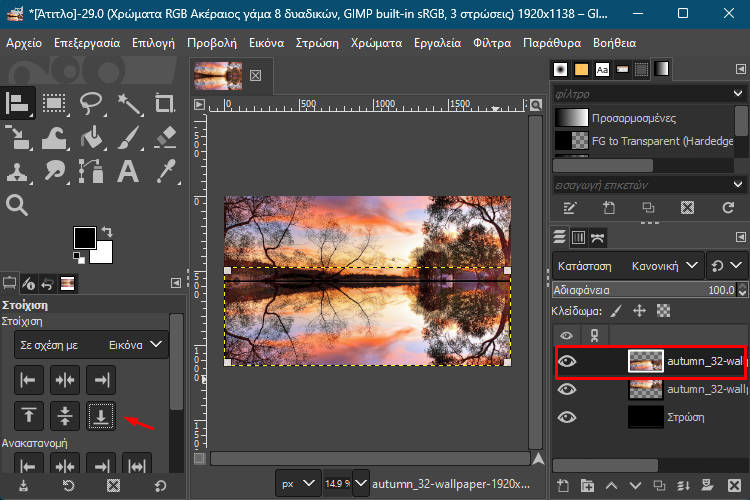The width and height of the screenshot is (750, 500).
Task: Select the Zoom magnifier tool
Action: pos(17,205)
